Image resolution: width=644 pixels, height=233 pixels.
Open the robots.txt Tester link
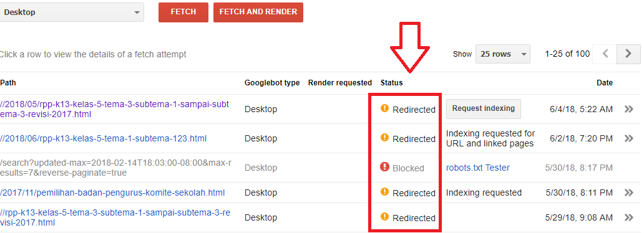click(477, 168)
